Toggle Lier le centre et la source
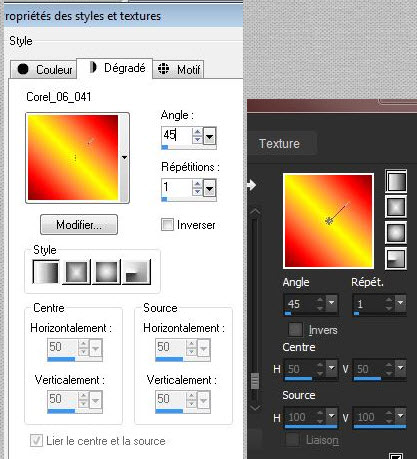 36,441
